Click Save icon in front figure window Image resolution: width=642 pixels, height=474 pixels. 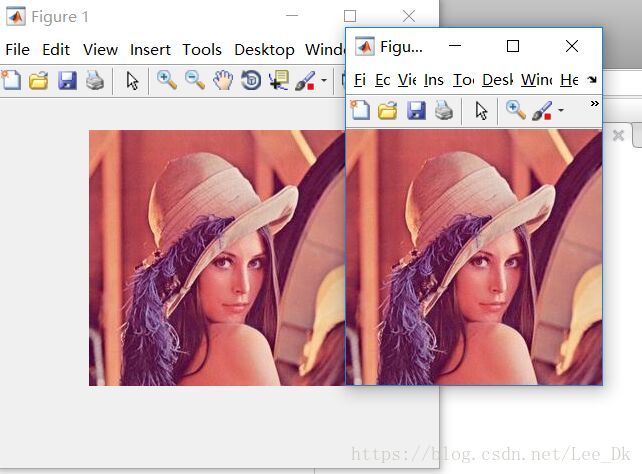point(416,110)
